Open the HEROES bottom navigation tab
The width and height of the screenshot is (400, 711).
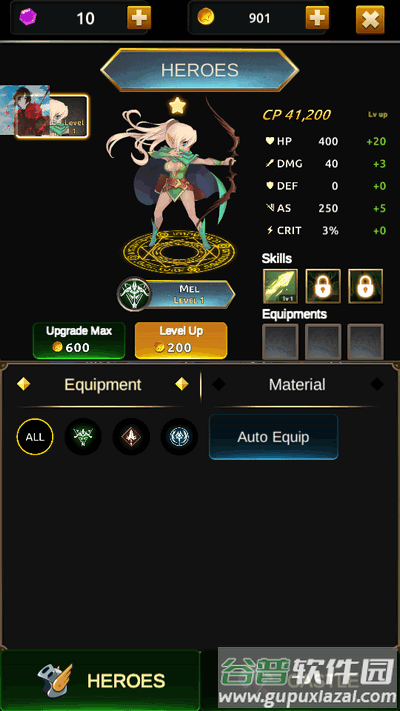(x=100, y=680)
